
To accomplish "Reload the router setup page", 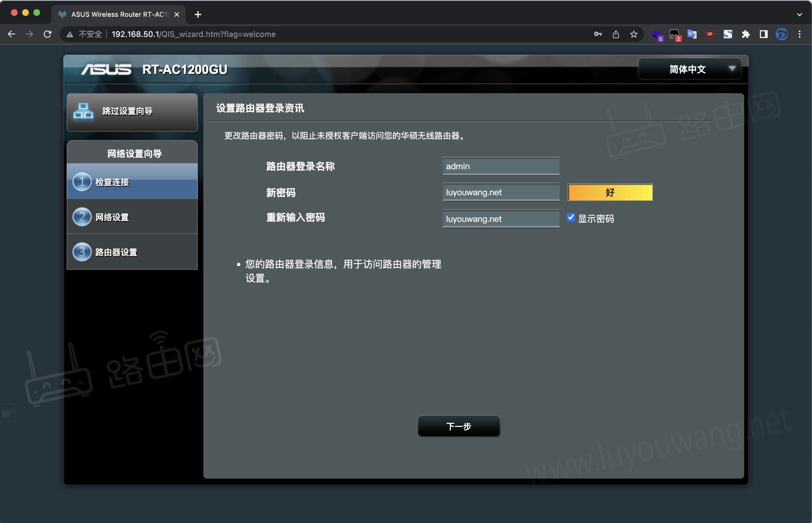I will pos(47,34).
